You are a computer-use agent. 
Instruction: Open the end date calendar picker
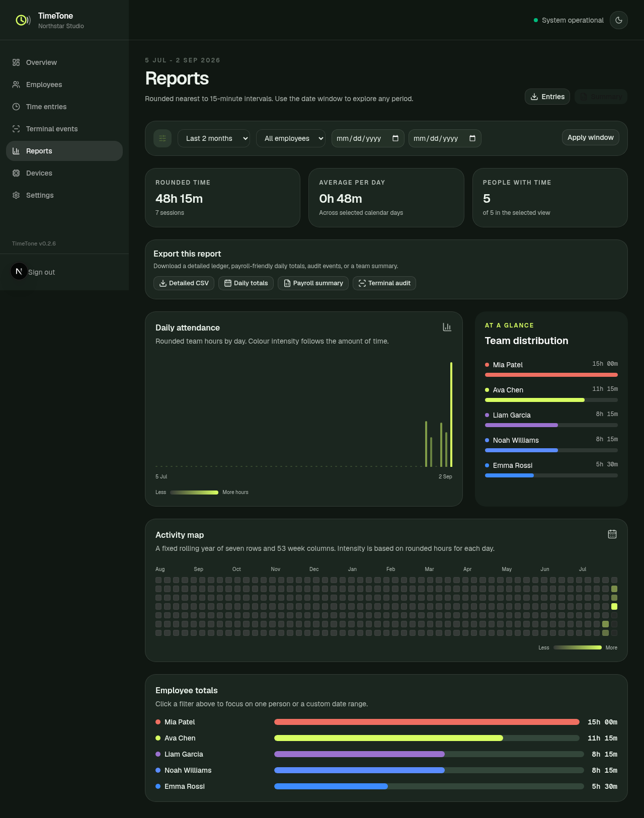coord(472,138)
